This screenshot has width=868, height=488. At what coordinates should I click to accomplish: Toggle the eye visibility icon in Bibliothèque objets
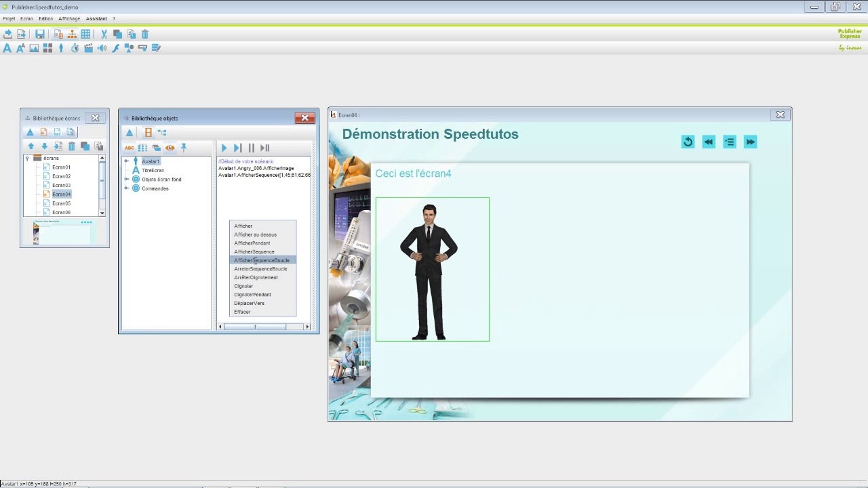tap(170, 148)
